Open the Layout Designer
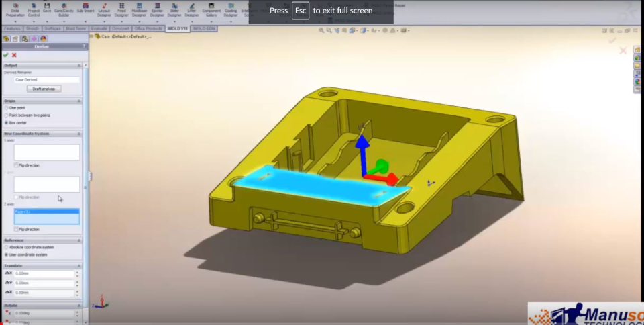The width and height of the screenshot is (644, 325). 105,10
